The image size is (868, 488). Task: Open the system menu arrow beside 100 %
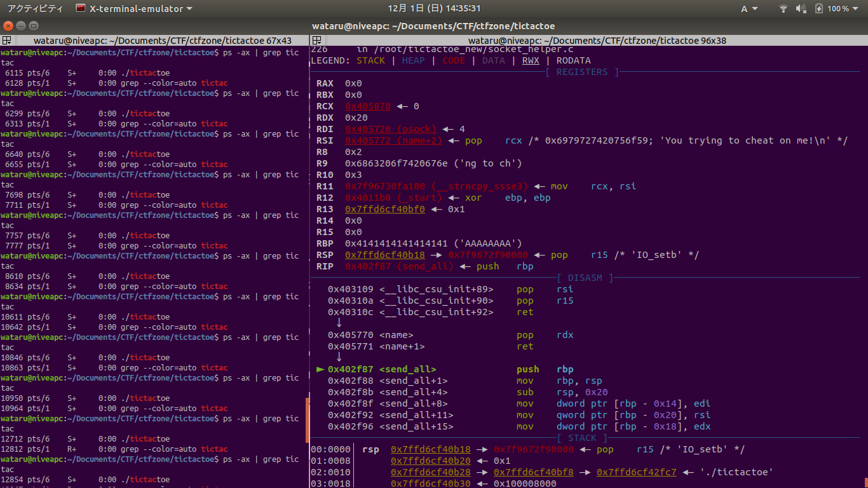pyautogui.click(x=857, y=9)
